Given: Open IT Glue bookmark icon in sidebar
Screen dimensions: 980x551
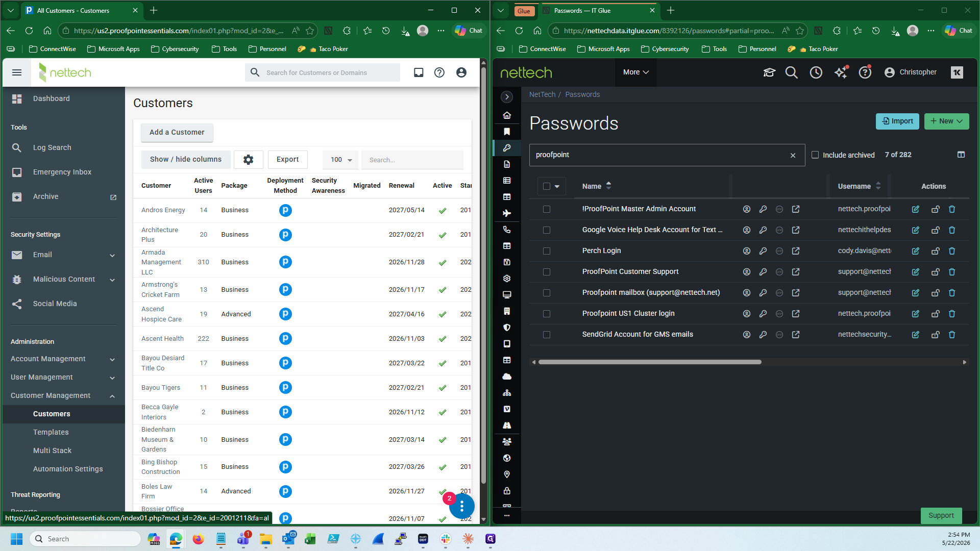Looking at the screenshot, I should [507, 132].
